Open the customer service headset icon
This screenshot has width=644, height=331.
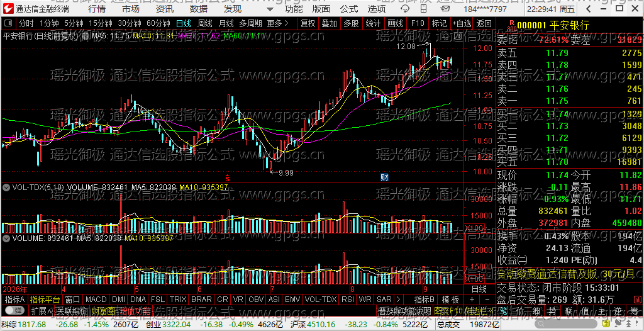click(x=405, y=9)
